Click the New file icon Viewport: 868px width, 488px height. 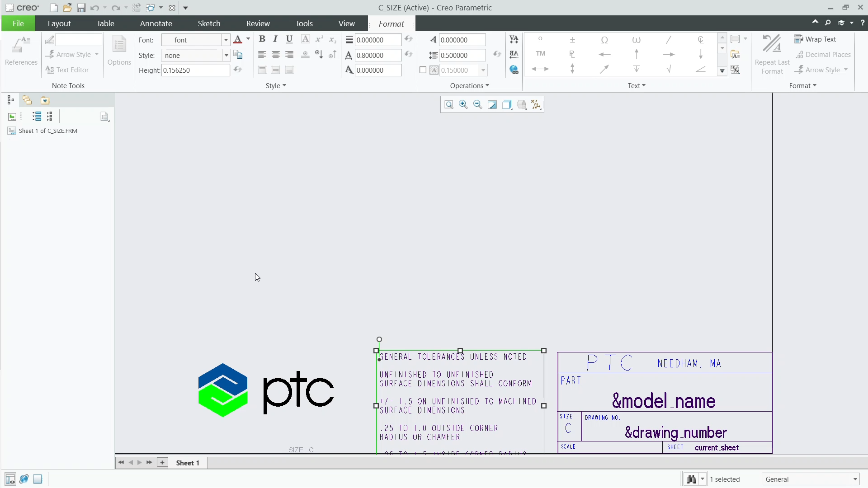point(54,8)
